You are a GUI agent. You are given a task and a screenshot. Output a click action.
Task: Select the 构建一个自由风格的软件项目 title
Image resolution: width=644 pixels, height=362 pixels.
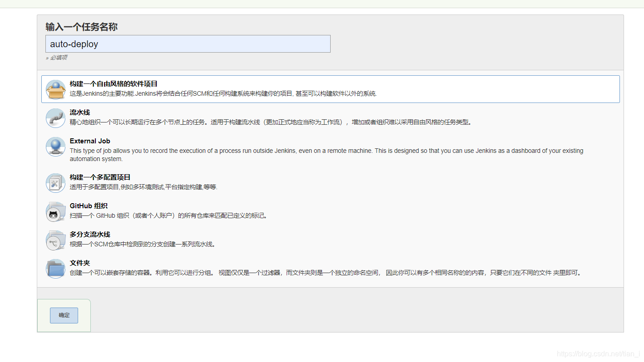pyautogui.click(x=114, y=84)
